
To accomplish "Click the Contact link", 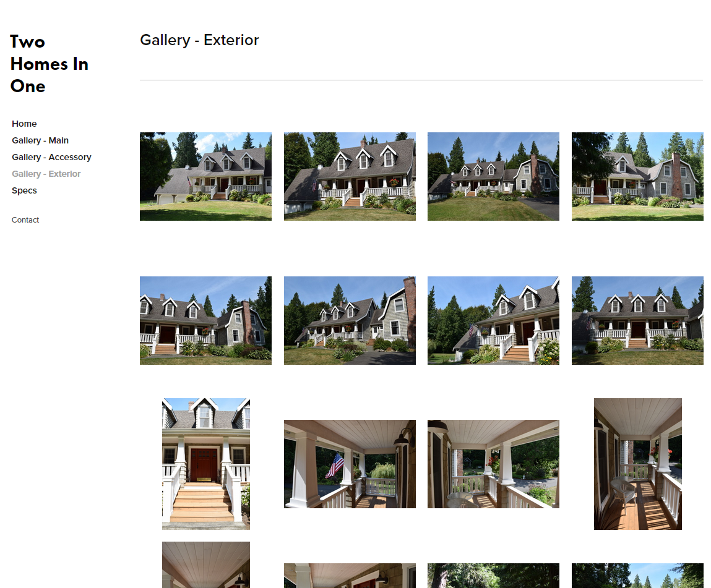I will (x=25, y=219).
